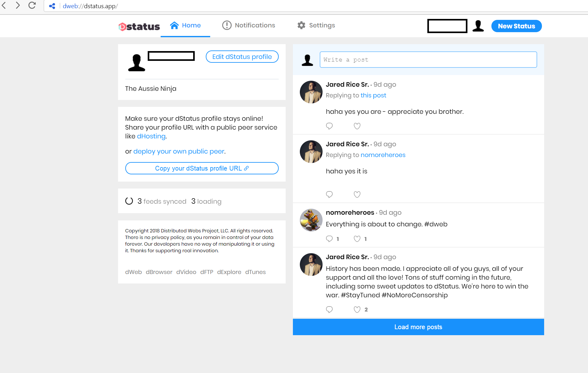
Task: Click the dweb share icon in address bar
Action: coord(52,6)
